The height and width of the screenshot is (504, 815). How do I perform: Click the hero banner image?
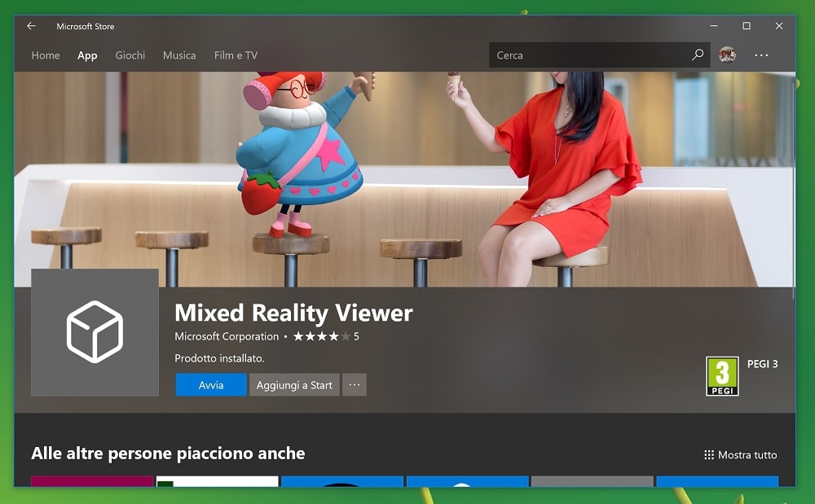404,179
